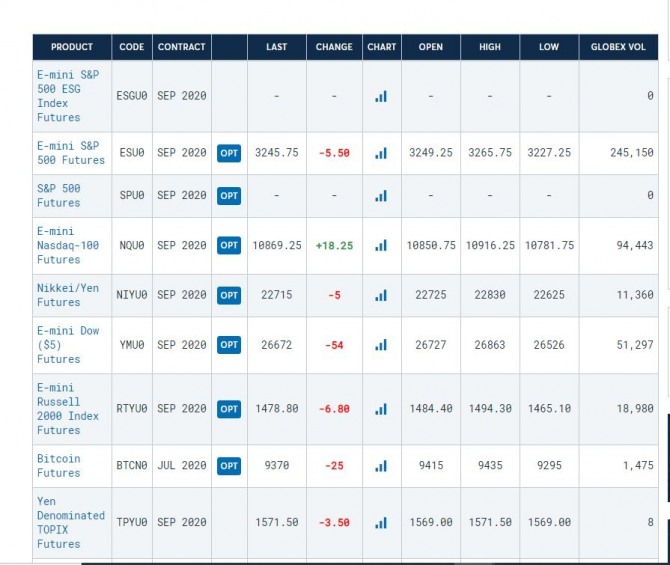Open chart icon for E-mini Nasdaq-100 Futures

point(381,245)
